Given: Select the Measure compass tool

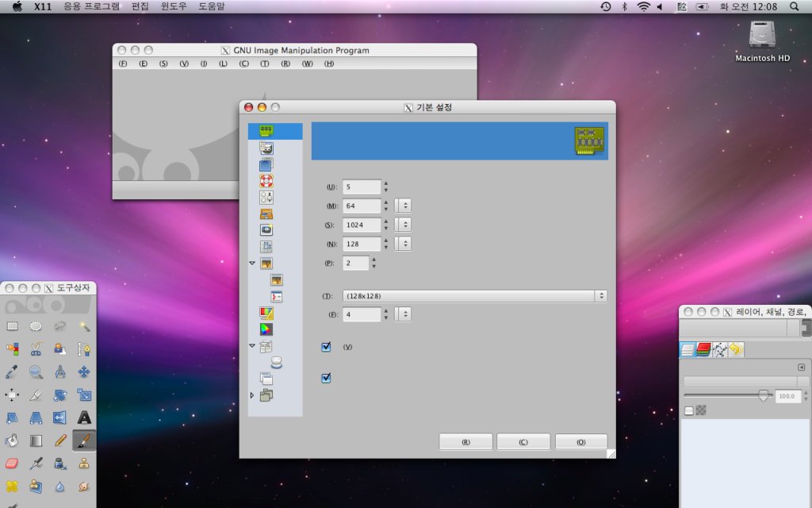Looking at the screenshot, I should point(60,371).
